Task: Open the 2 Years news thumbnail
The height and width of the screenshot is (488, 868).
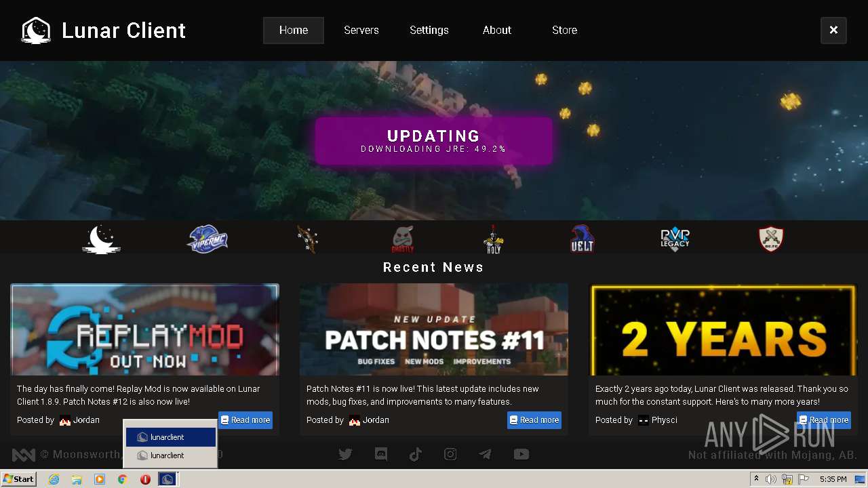Action: 723,329
